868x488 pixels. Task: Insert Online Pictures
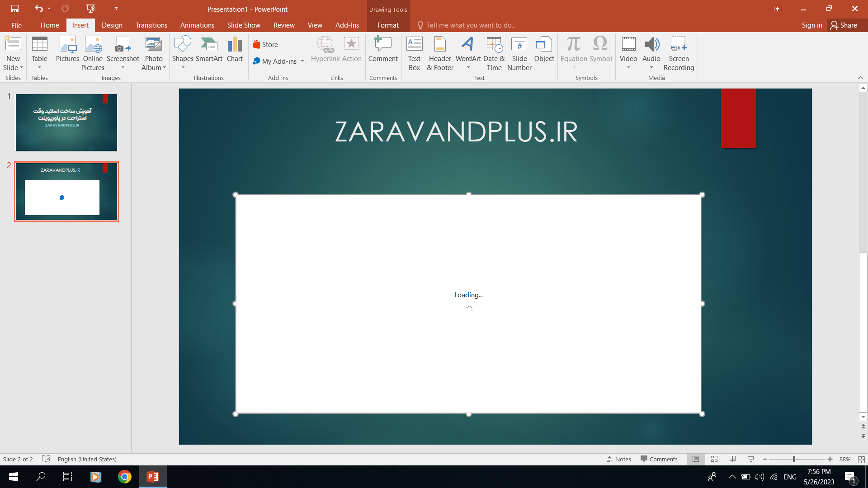[93, 53]
